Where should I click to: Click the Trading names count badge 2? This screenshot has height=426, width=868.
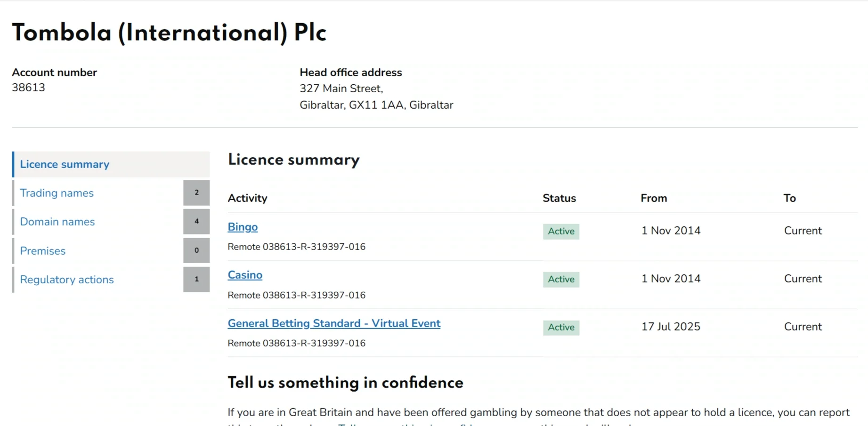tap(196, 193)
